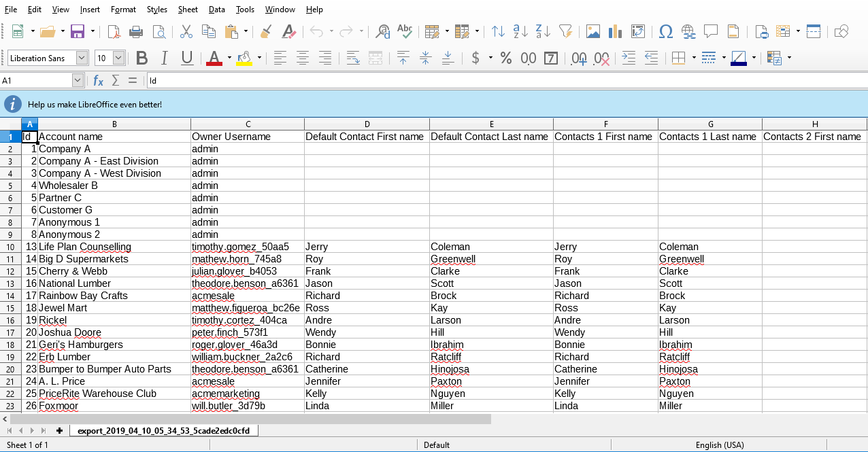Toggle Bold formatting

coord(141,58)
